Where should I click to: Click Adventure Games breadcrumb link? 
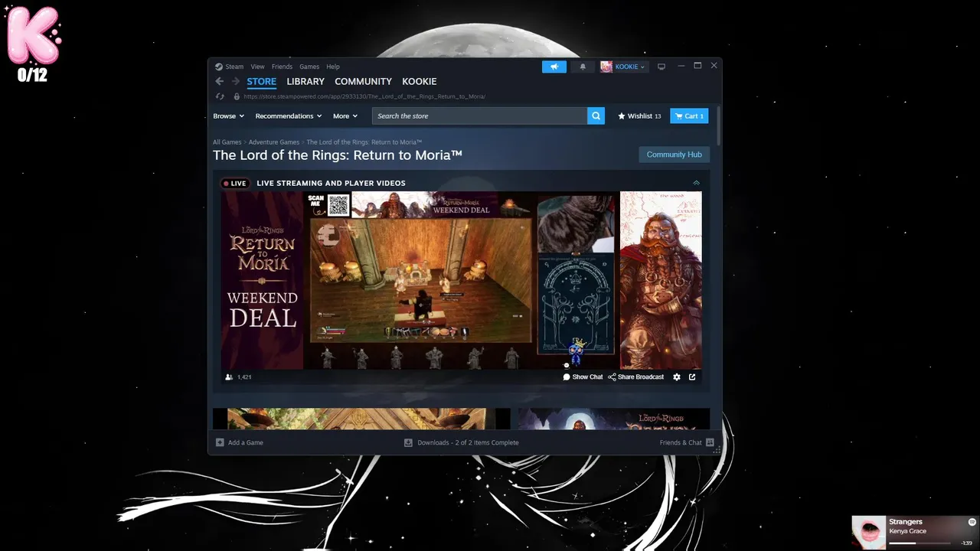pyautogui.click(x=273, y=142)
